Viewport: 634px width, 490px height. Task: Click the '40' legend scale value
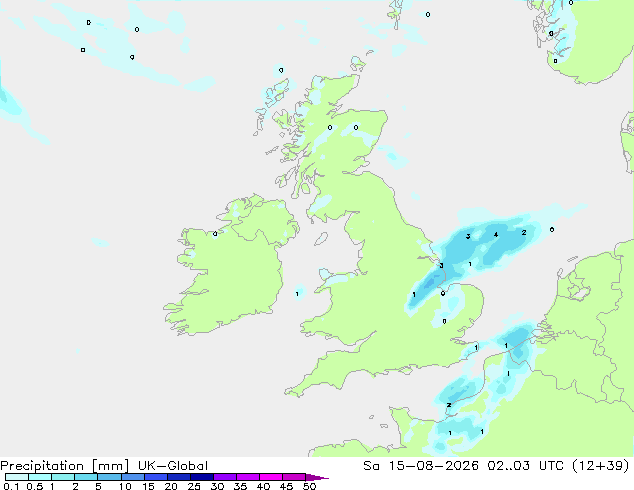pos(263,486)
